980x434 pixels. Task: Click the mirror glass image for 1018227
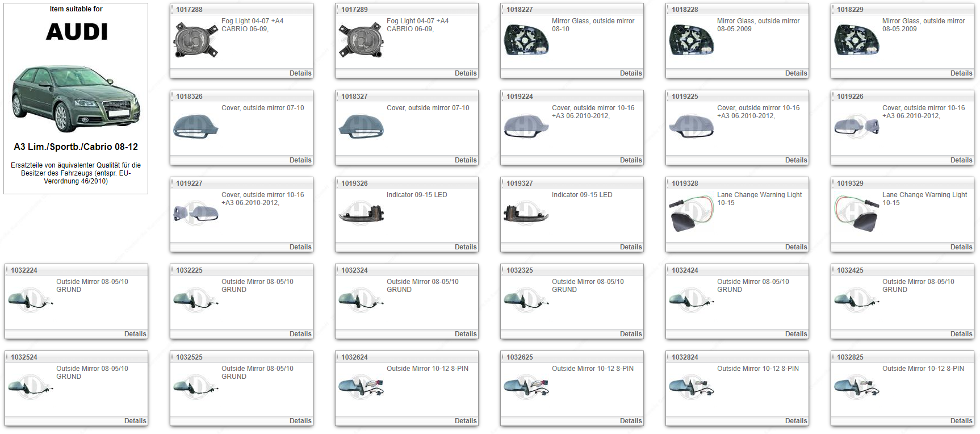(x=526, y=40)
